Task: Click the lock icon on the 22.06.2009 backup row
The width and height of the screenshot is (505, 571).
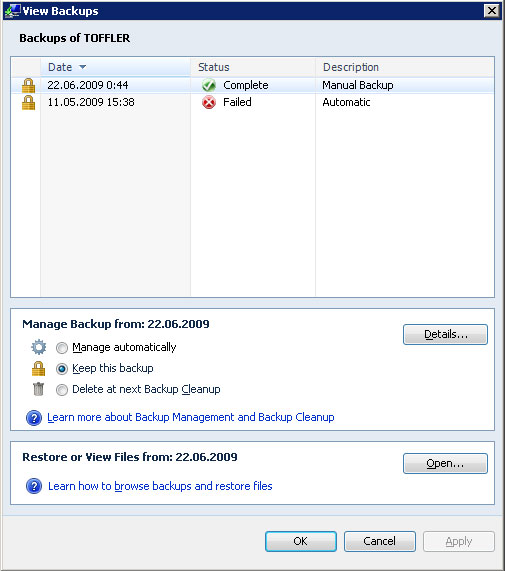Action: pyautogui.click(x=28, y=86)
